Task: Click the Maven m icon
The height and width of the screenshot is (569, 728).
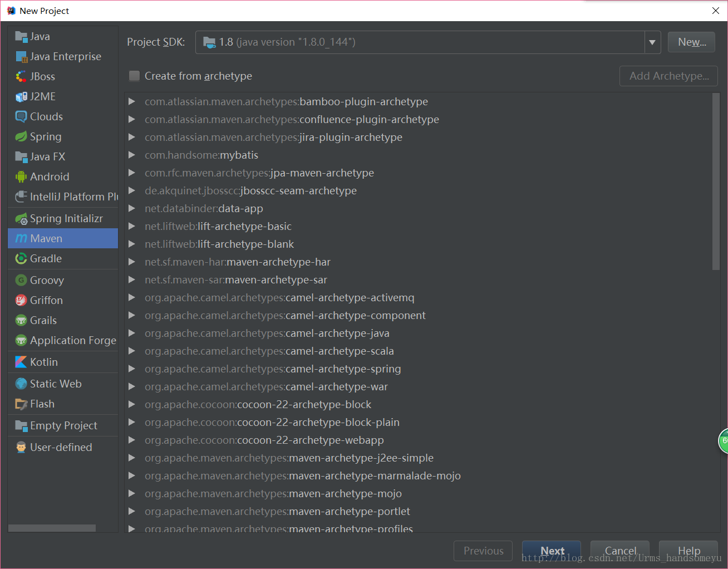Action: (x=21, y=239)
